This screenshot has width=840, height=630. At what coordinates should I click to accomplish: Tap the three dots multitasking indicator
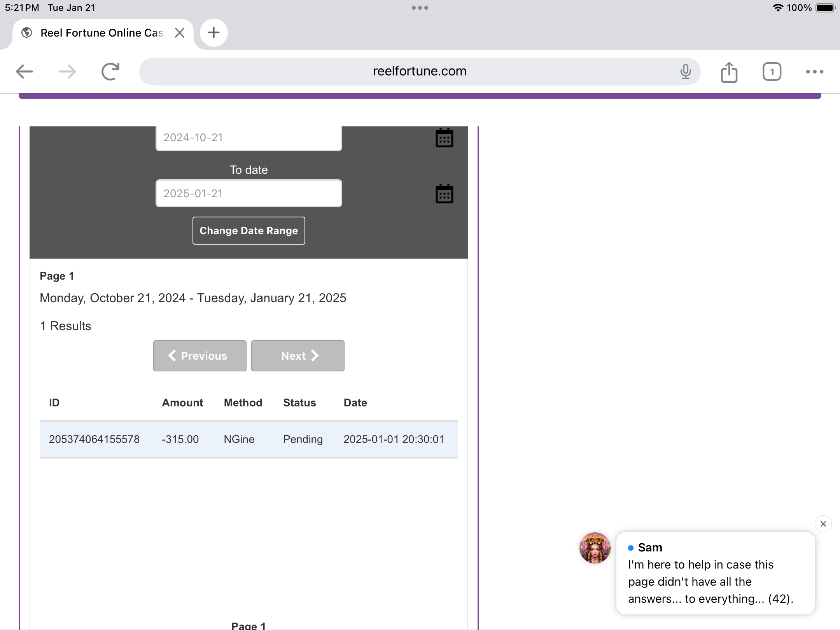point(420,8)
